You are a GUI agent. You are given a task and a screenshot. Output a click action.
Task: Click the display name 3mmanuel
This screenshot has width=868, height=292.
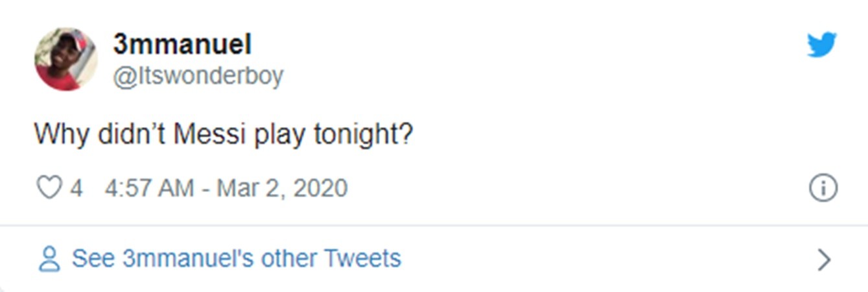coord(182,45)
